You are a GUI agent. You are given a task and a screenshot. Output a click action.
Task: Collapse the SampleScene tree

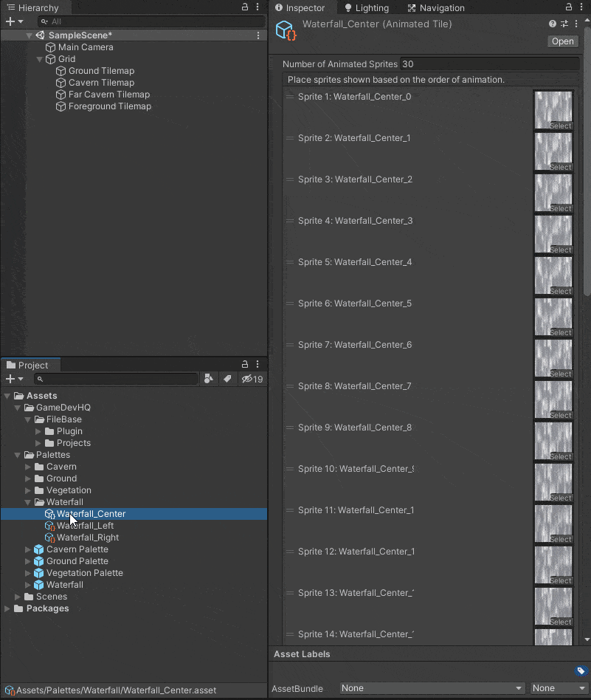[29, 35]
